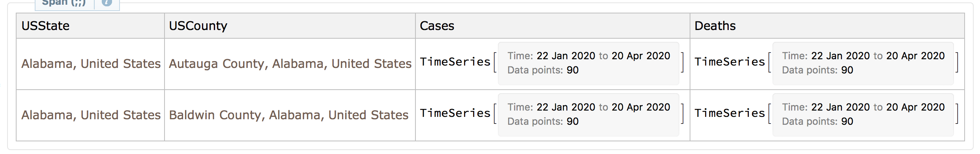Click TimeSeries text in Autauga Deaths cell

pos(729,62)
